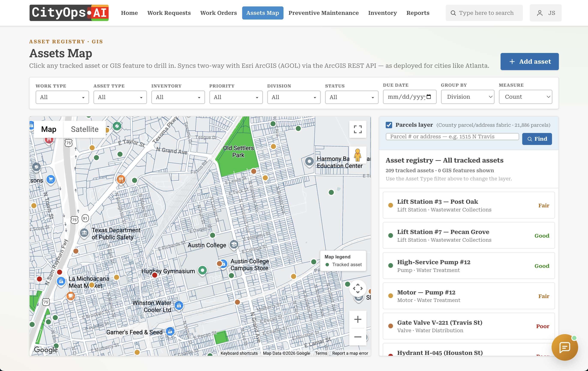The width and height of the screenshot is (588, 371).
Task: Open the Priority dropdown
Action: point(236,97)
